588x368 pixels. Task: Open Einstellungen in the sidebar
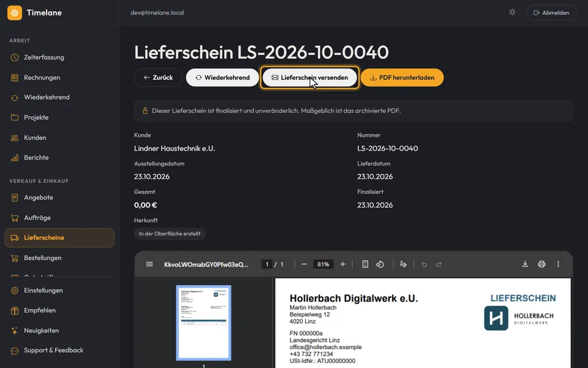(x=59, y=290)
